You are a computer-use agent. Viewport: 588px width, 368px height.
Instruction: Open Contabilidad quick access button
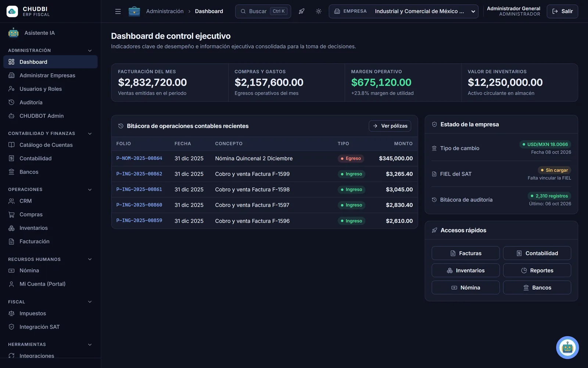click(537, 253)
